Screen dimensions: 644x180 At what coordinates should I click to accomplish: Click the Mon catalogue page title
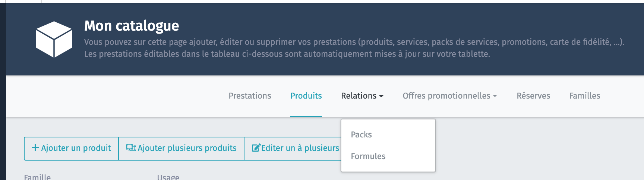pyautogui.click(x=132, y=26)
